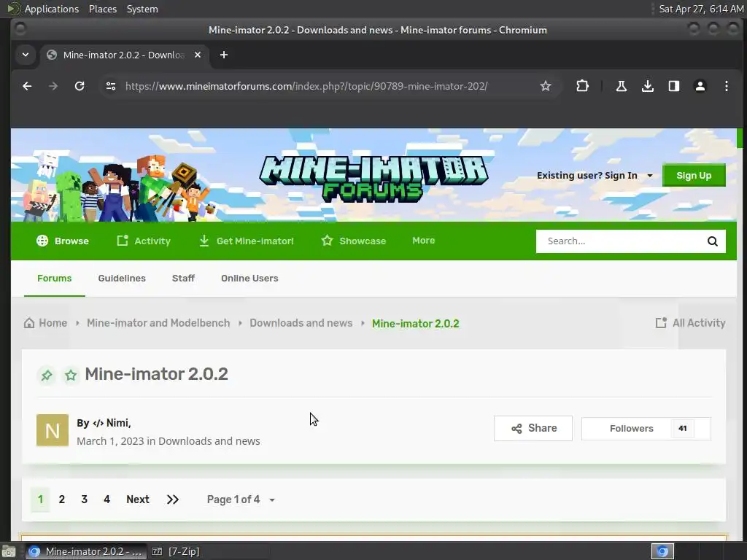Click into the Search field
The height and width of the screenshot is (560, 747).
621,241
